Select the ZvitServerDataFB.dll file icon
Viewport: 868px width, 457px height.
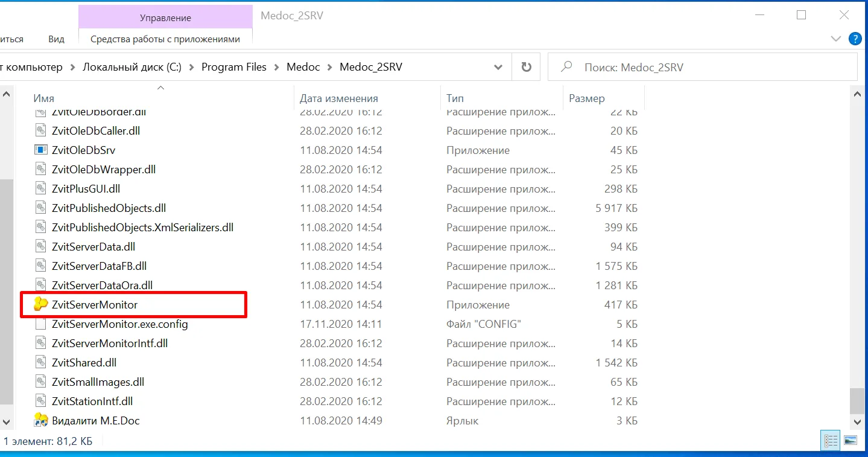(x=41, y=266)
